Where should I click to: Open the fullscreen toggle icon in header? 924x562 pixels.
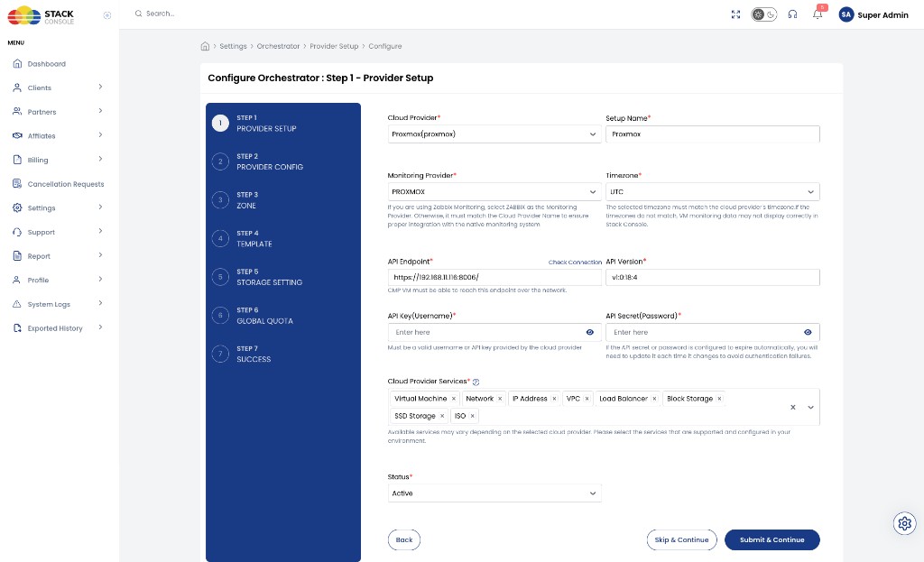tap(735, 14)
